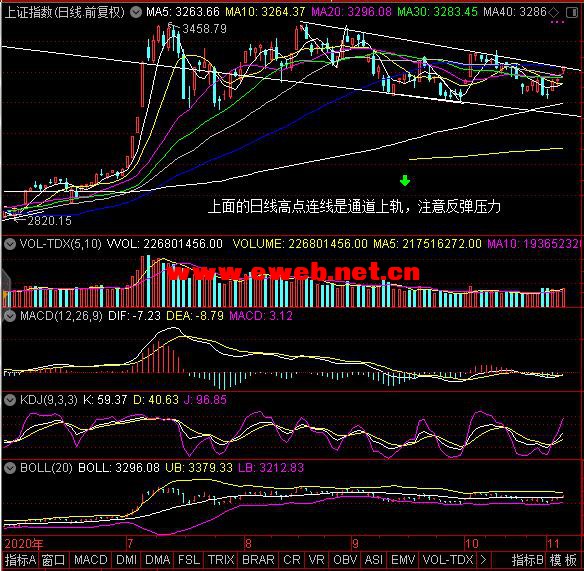
Task: Open the pink three-dot menu below the diamond icon
Action: [x=557, y=22]
